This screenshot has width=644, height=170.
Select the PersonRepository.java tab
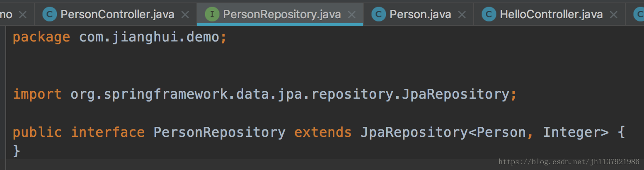pos(282,15)
